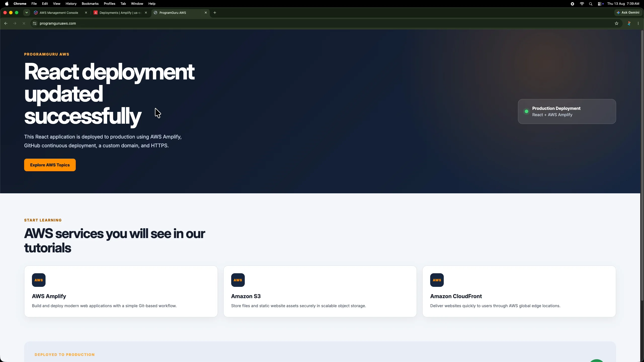The height and width of the screenshot is (362, 644).
Task: Bookmark this page with star icon
Action: coord(617,23)
